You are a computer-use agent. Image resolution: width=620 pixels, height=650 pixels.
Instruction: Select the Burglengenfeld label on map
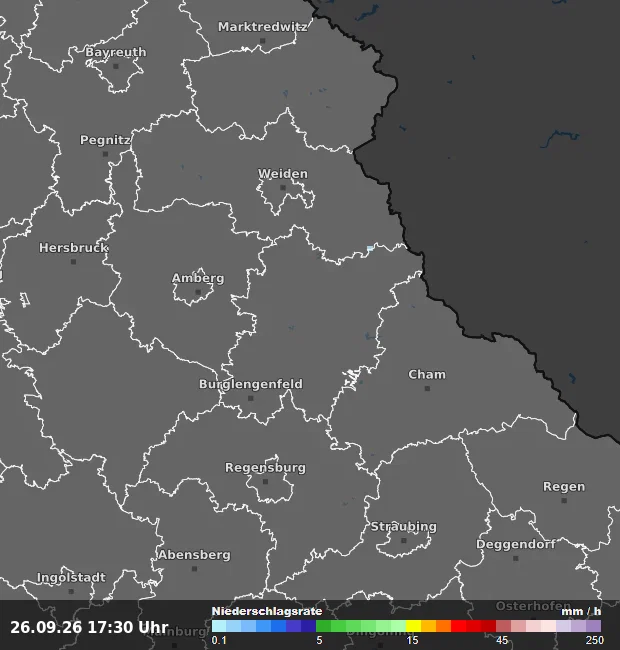(251, 384)
